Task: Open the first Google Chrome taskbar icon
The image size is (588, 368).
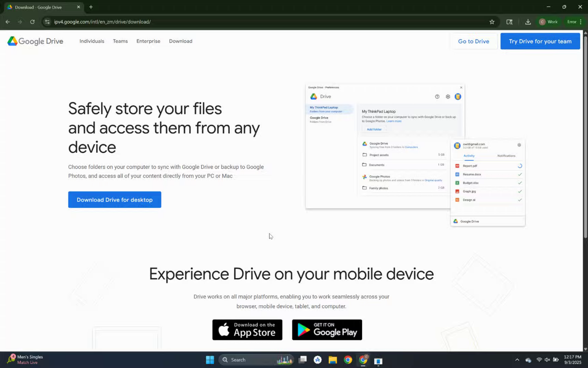Action: pyautogui.click(x=348, y=360)
